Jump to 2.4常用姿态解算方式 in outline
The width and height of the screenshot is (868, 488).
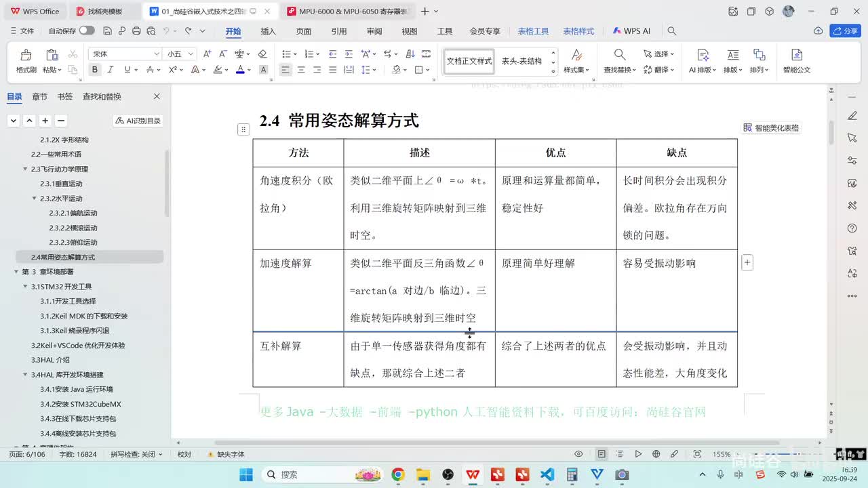(90, 258)
